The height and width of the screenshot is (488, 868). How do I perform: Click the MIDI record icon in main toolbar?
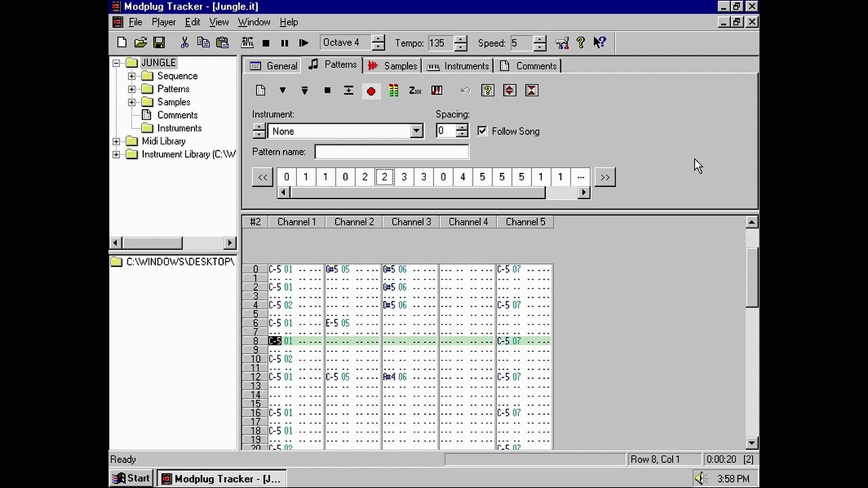248,43
